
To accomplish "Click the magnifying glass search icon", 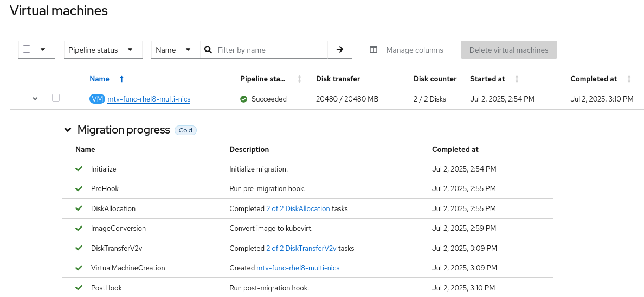I will 208,50.
